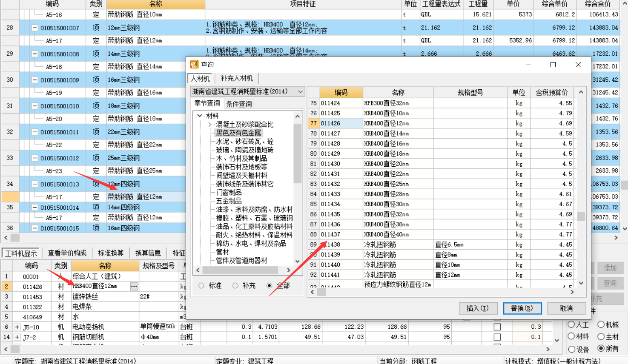Image resolution: width=628 pixels, height=364 pixels.
Task: Open the 条件查询 tab
Action: [239, 104]
